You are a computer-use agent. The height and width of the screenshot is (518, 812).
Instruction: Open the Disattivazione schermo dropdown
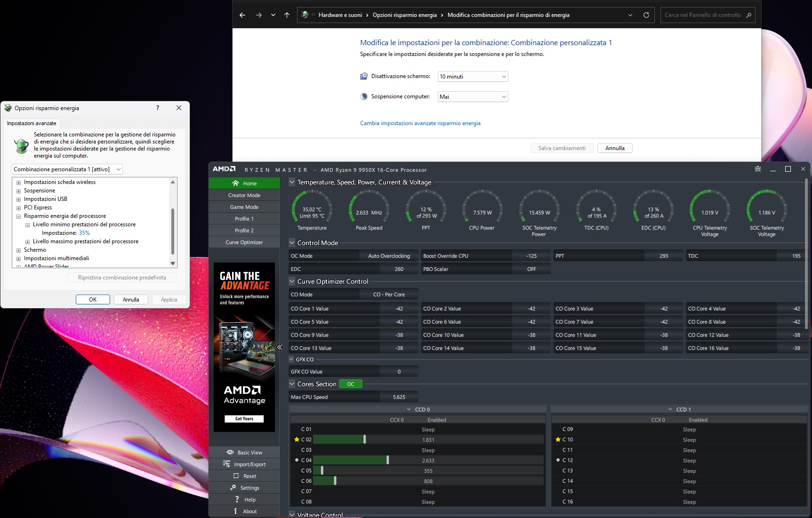pos(473,77)
